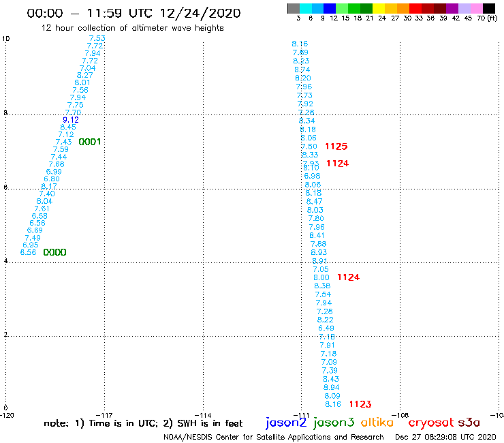
Task: Click the '8.45' wave height value
Action: coord(68,127)
